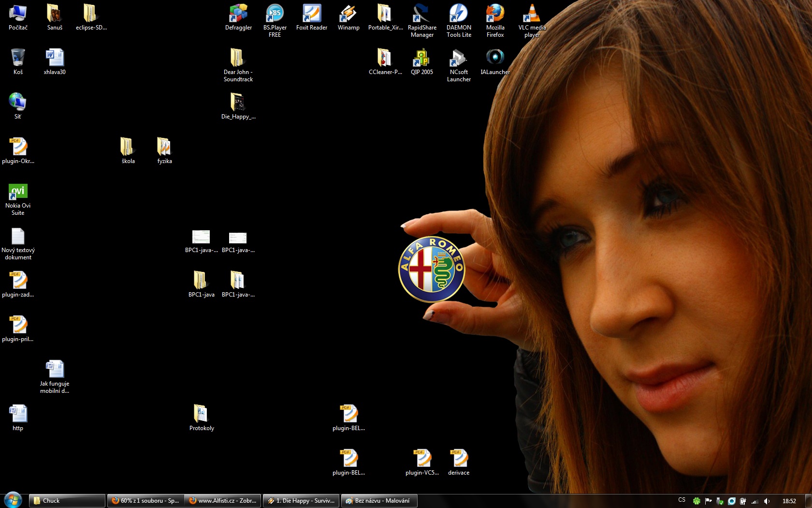Click the volume speaker tray icon

coord(767,501)
